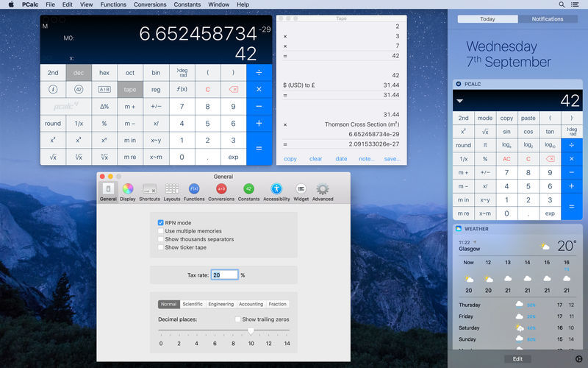Click the Decimal places slider handle
This screenshot has width=588, height=368.
251,331
